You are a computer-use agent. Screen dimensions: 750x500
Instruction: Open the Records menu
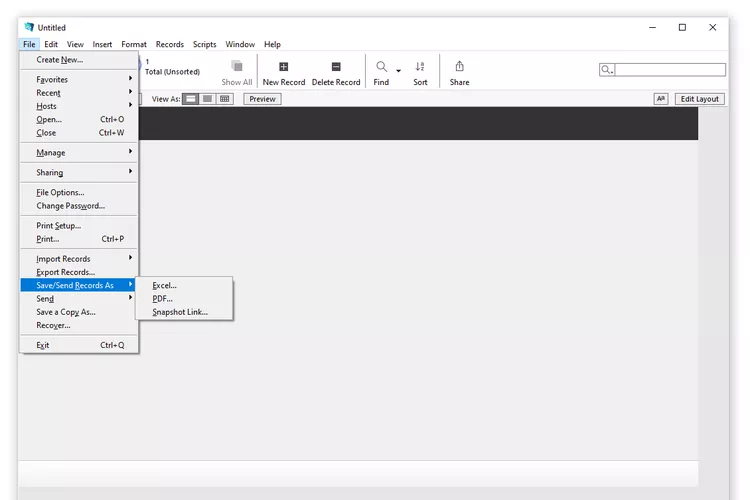[170, 44]
